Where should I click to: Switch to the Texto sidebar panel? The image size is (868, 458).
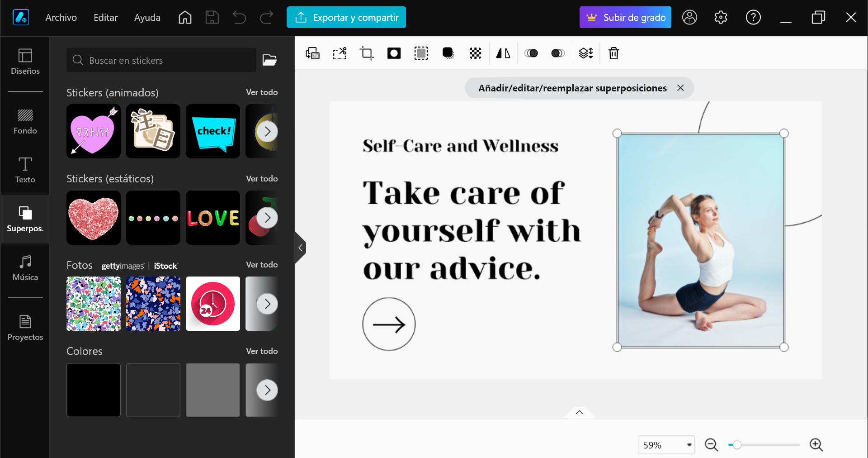tap(25, 170)
